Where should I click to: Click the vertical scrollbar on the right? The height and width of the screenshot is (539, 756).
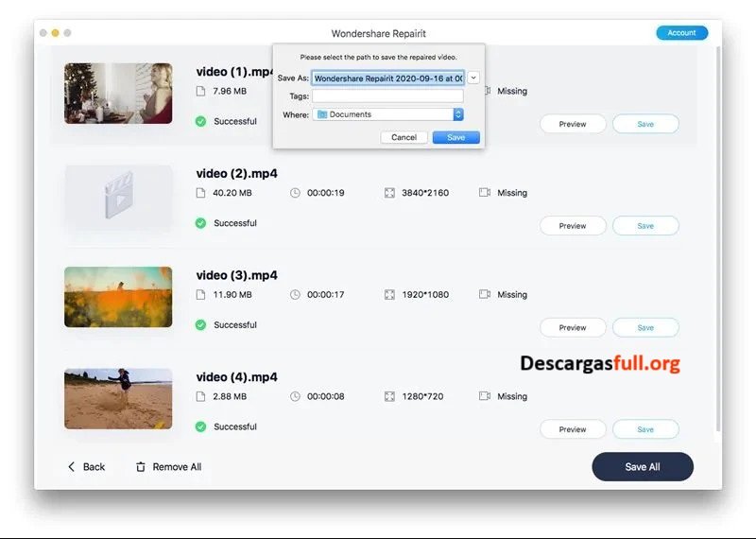718,239
